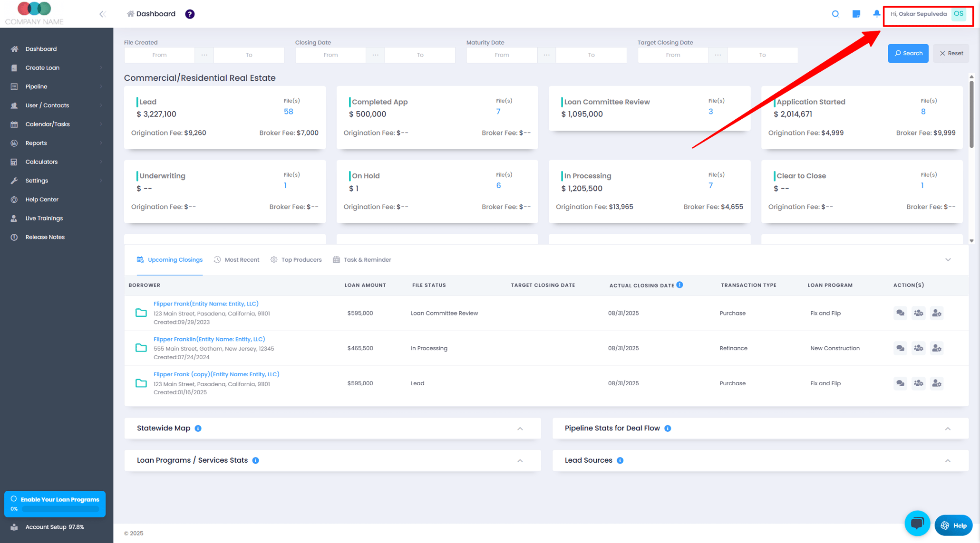Collapse the Statewide Map panel
Screen dimensions: 980x543
(520, 428)
